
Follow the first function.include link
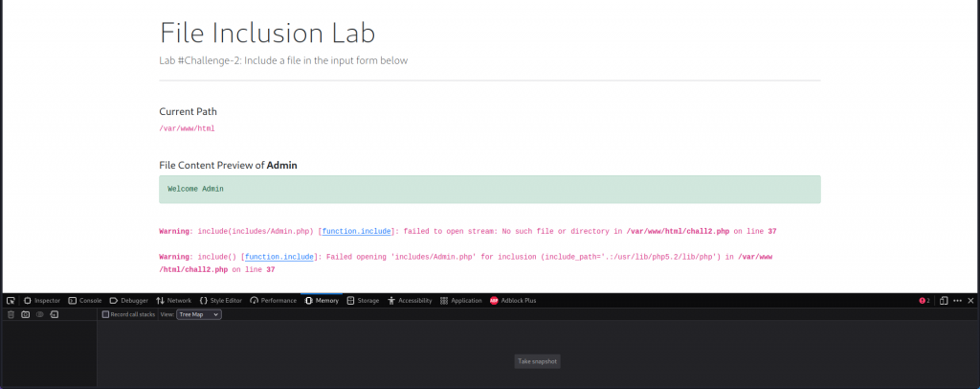[x=357, y=232]
